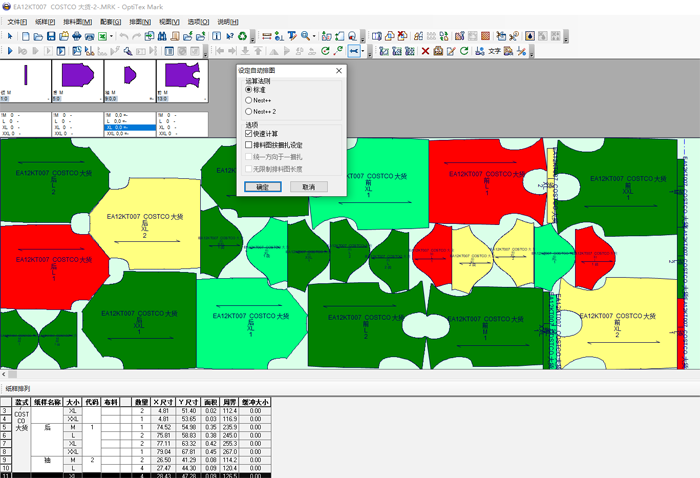This screenshot has width=700, height=478.
Task: Click the red X delete icon
Action: click(x=425, y=51)
